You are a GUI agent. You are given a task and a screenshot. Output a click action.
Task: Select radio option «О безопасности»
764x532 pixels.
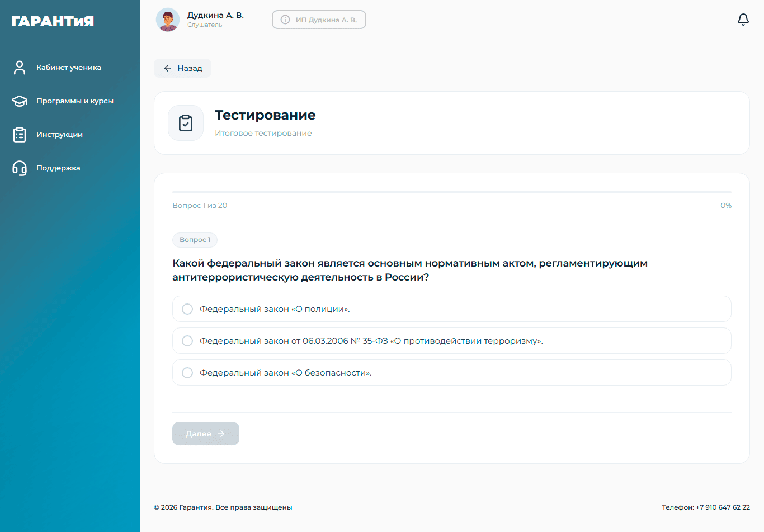point(452,373)
